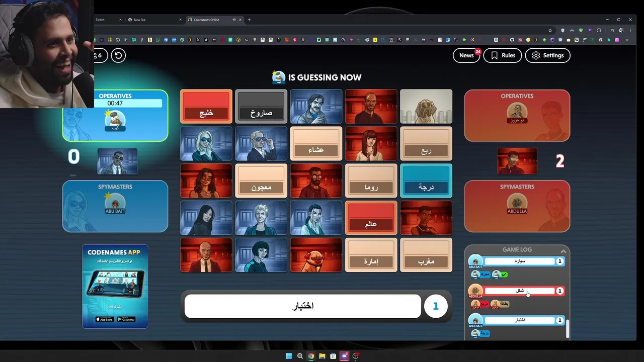Click red team remaining agent card thumbnail

(517, 161)
